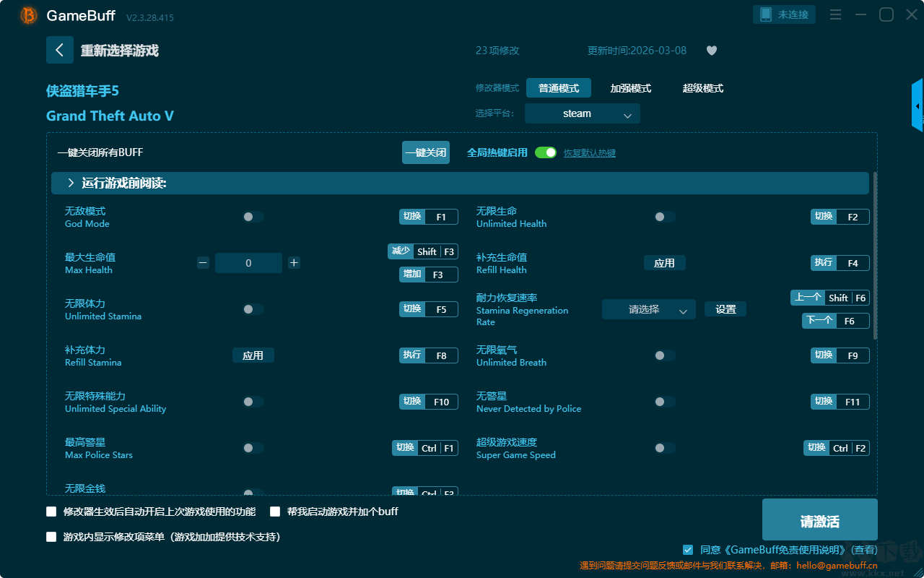924x578 pixels.
Task: Click Grand Theft Auto V title
Action: [x=110, y=116]
